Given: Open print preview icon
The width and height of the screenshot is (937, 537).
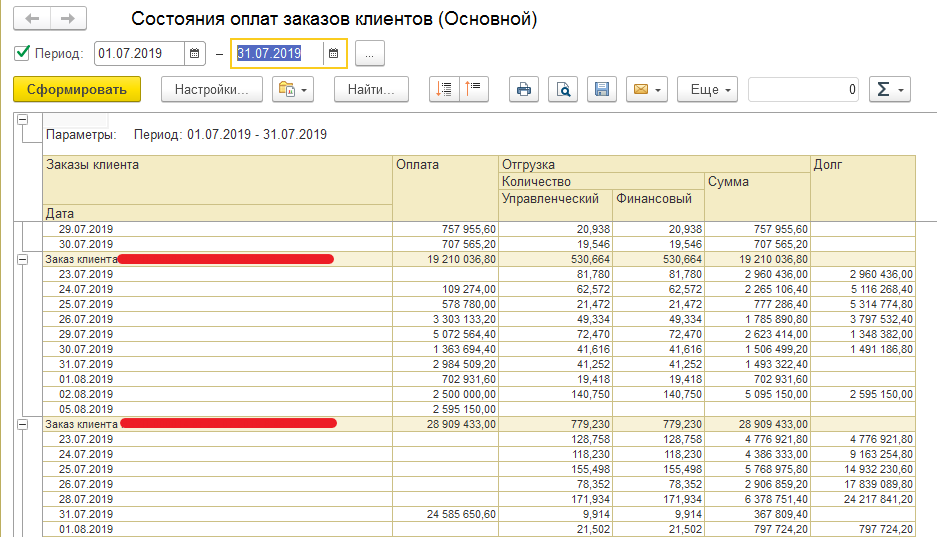Looking at the screenshot, I should [563, 89].
